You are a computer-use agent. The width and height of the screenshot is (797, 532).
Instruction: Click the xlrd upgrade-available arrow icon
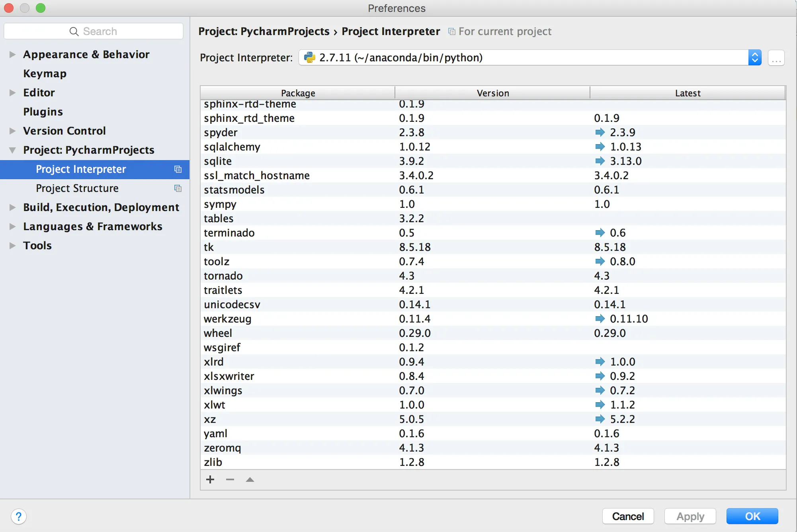(600, 362)
